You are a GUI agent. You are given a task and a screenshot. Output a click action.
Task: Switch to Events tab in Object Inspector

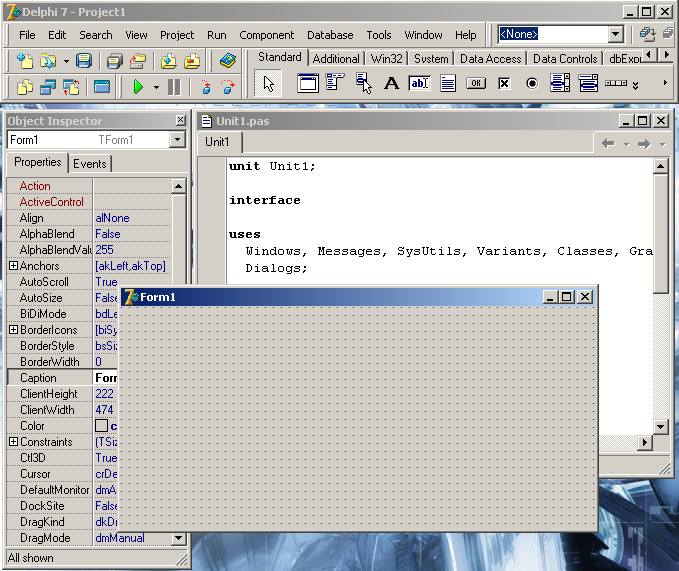pyautogui.click(x=90, y=164)
